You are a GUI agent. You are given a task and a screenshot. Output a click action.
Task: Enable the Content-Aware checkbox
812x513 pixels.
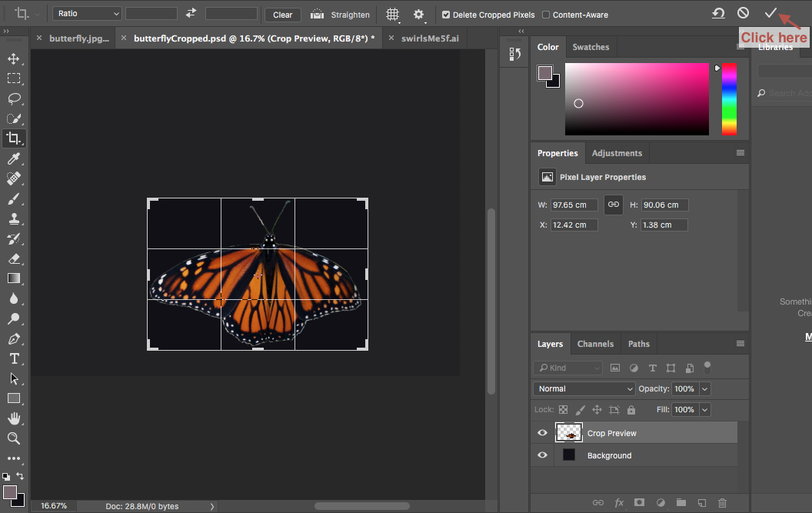(546, 15)
